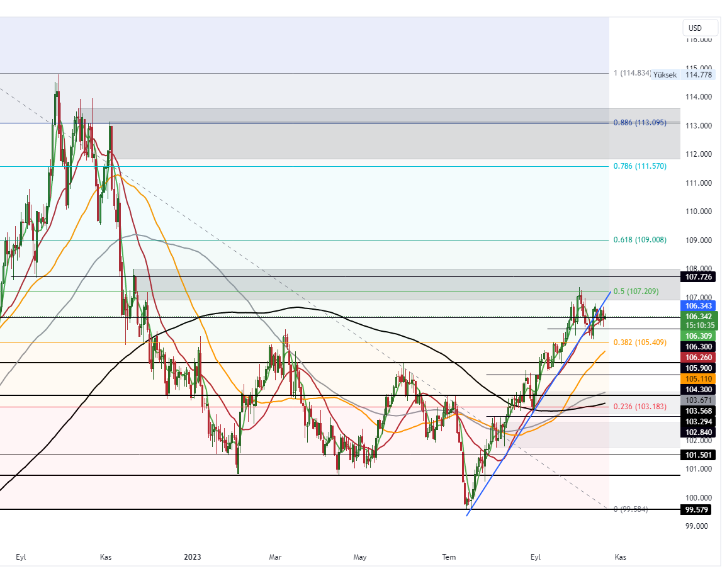Select the blue 106.343 current price label
727x588 pixels.
(x=699, y=306)
